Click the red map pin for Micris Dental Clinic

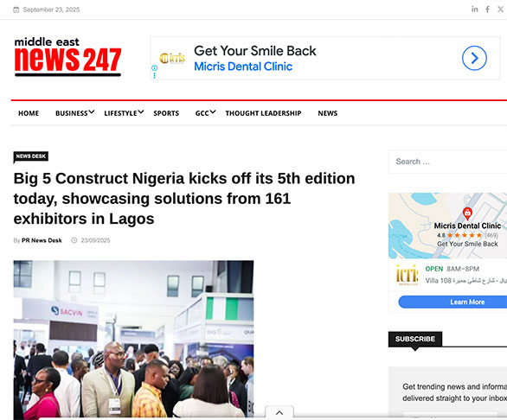point(467,213)
